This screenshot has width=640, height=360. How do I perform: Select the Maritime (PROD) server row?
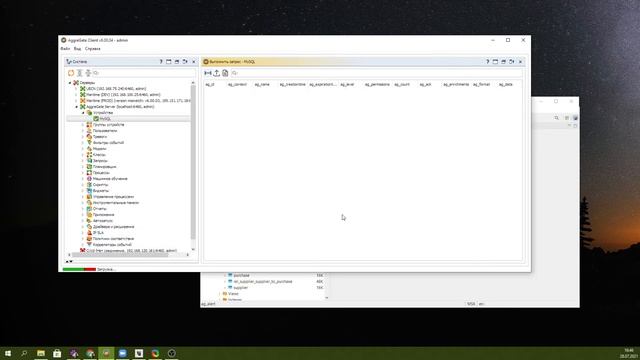(x=135, y=100)
